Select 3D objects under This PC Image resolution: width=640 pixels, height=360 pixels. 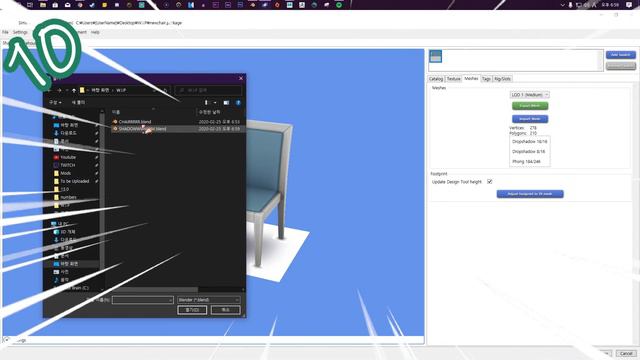tap(68, 232)
